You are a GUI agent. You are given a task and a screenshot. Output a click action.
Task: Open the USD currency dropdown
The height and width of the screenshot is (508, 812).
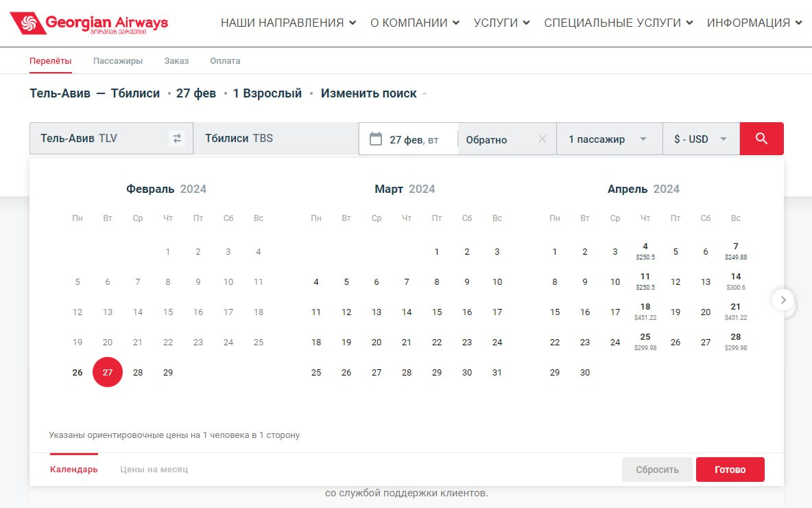pos(700,139)
